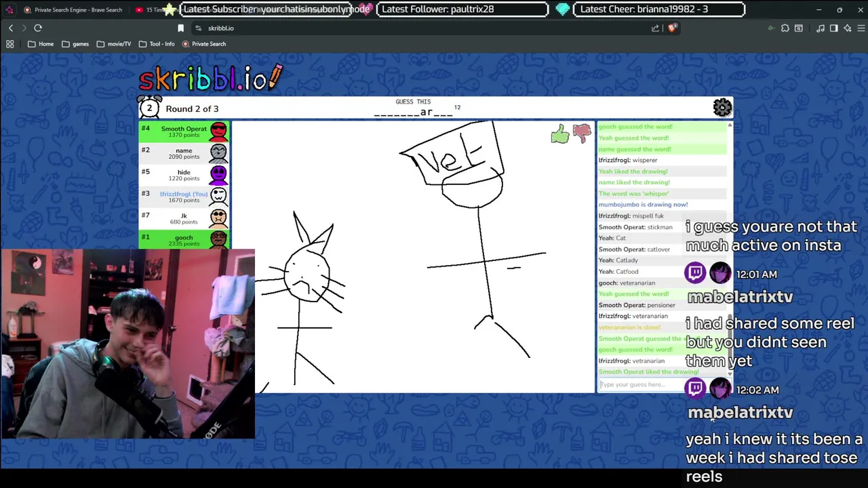This screenshot has width=868, height=488.
Task: Click the chat scroll-up arrow
Action: coord(730,125)
